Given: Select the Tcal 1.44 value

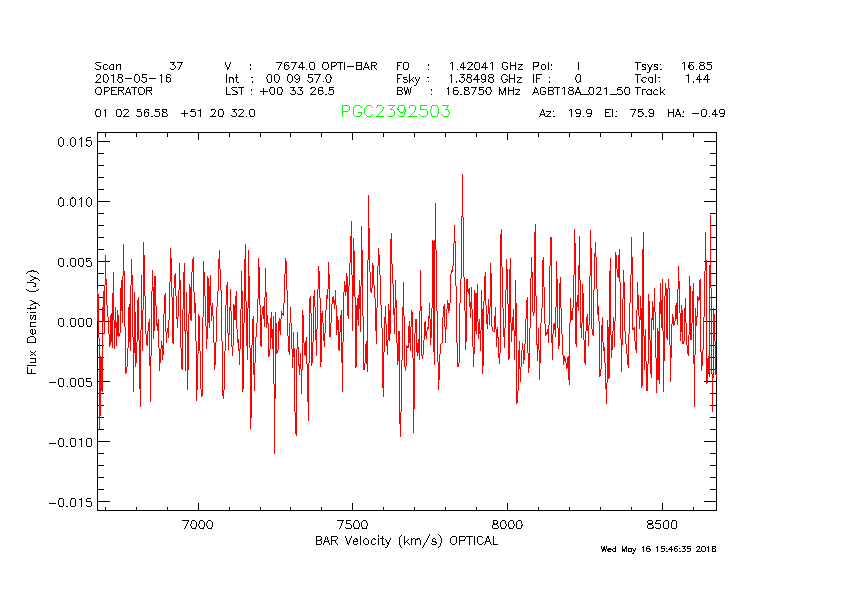Looking at the screenshot, I should tap(673, 78).
